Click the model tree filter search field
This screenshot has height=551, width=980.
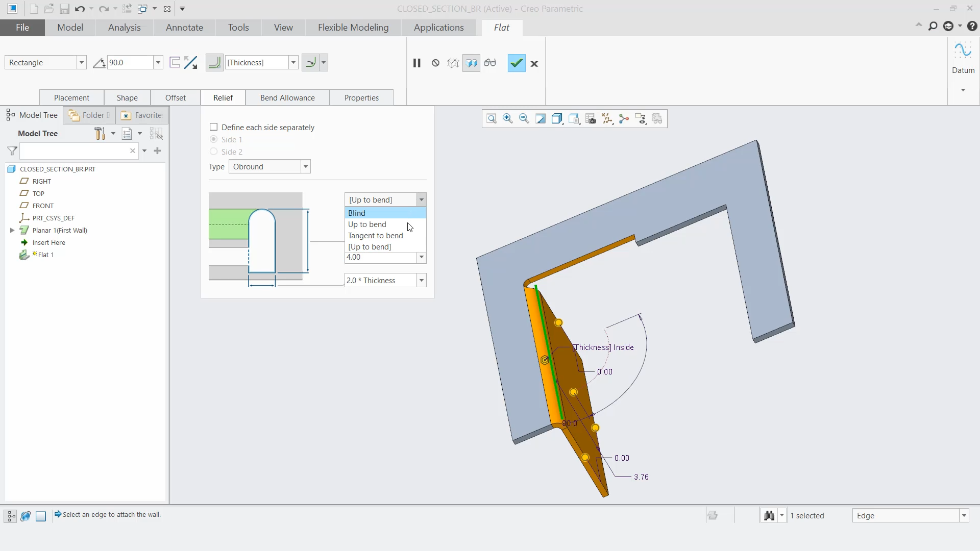tap(75, 151)
